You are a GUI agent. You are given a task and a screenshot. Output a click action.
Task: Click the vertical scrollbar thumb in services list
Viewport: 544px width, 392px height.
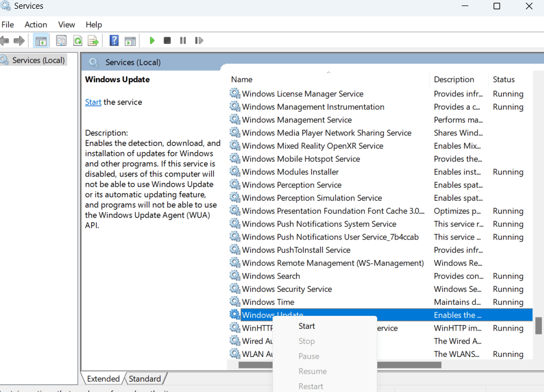539,326
